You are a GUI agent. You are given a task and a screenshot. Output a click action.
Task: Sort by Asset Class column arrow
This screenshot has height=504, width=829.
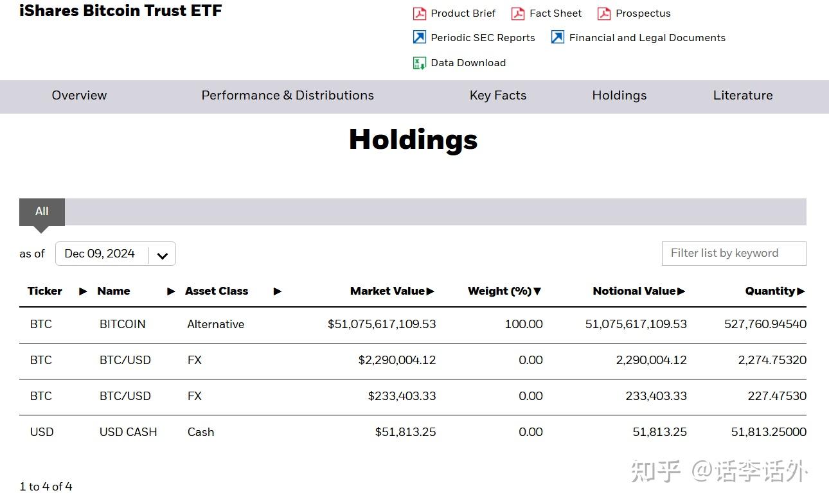pyautogui.click(x=278, y=291)
